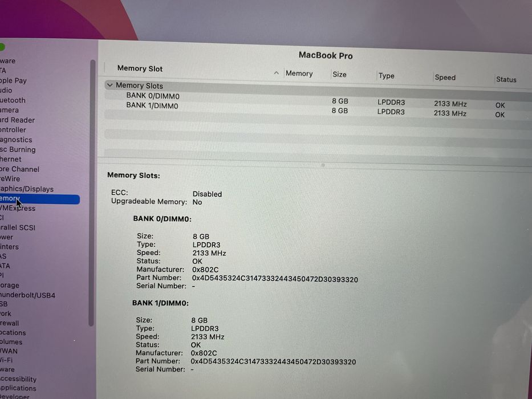Click LPDDR3 type in BANK 1/DIMM0 table row
Screen dimensions: 532x399
coord(391,112)
